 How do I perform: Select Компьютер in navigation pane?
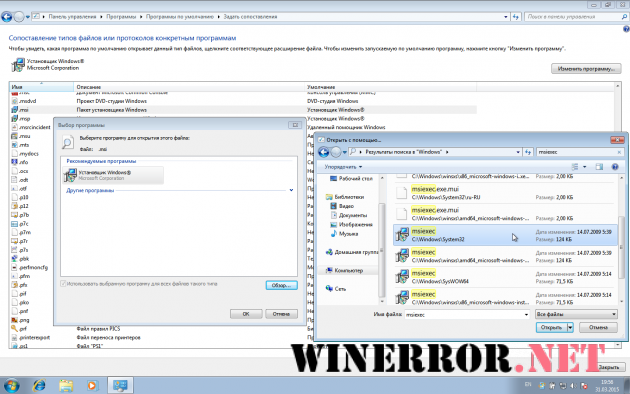(344, 271)
